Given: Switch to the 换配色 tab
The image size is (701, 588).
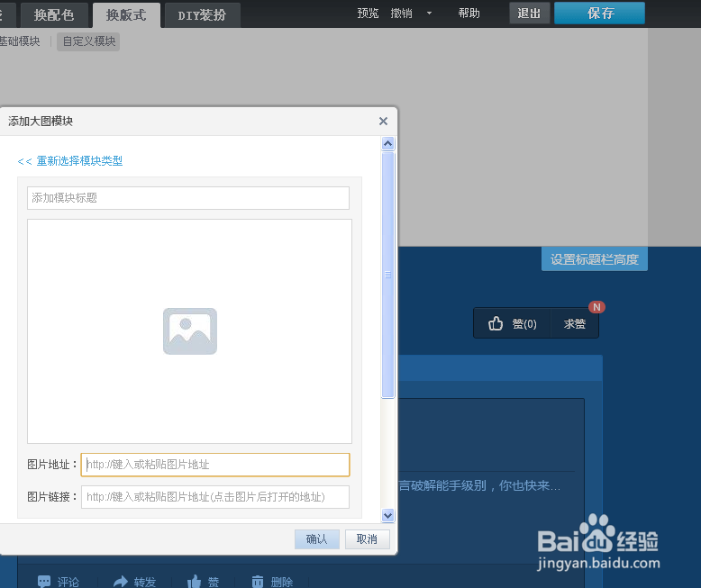Looking at the screenshot, I should pyautogui.click(x=54, y=15).
